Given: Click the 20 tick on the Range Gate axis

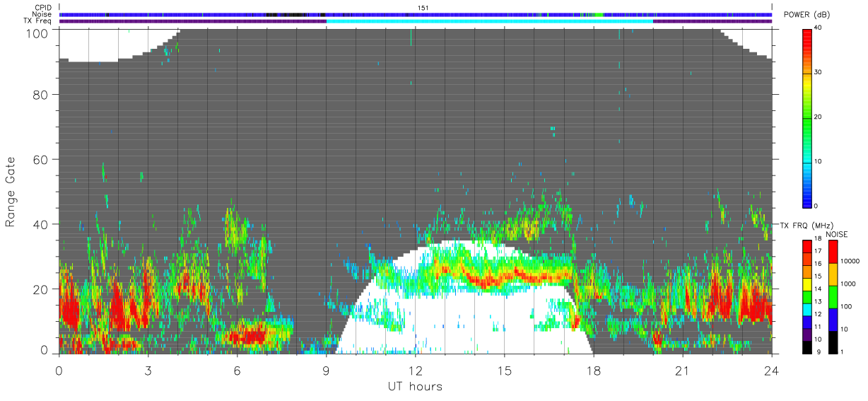Looking at the screenshot, I should [x=40, y=289].
